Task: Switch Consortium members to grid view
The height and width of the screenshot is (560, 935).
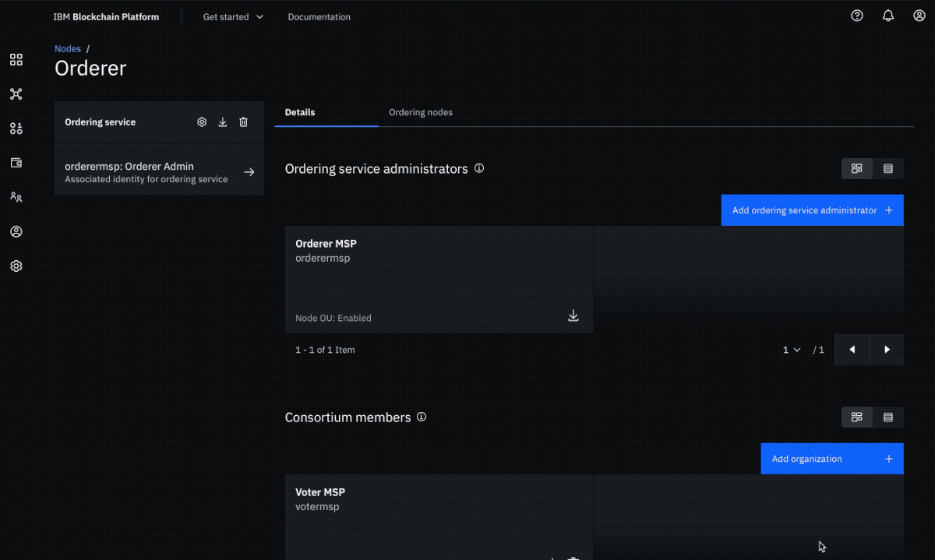Action: (857, 417)
